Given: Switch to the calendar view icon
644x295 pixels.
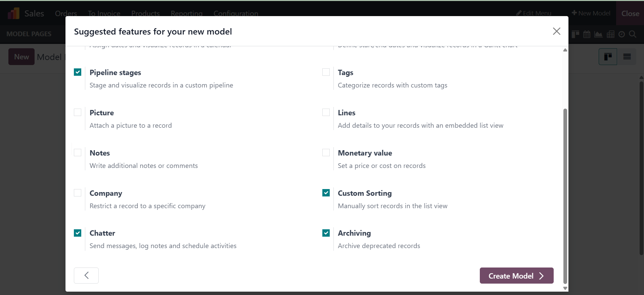Looking at the screenshot, I should pyautogui.click(x=587, y=34).
